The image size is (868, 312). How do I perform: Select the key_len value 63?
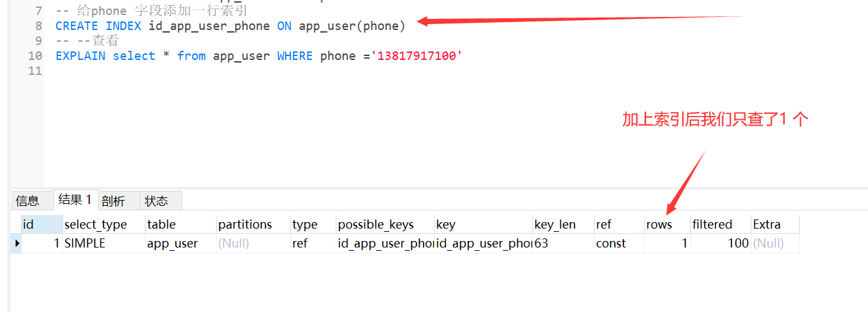tap(563, 244)
